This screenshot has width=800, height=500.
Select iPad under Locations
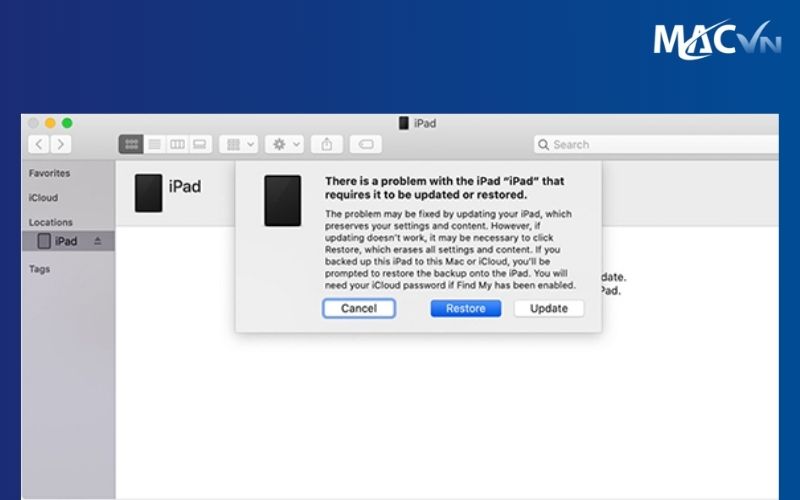pos(68,241)
